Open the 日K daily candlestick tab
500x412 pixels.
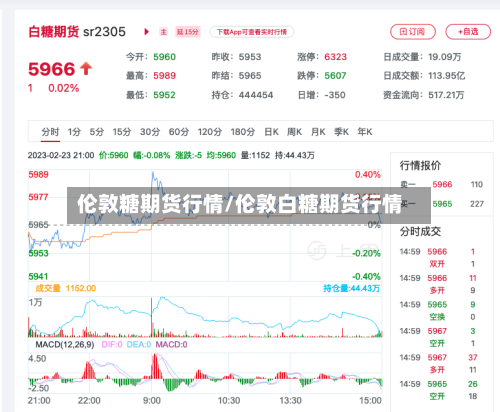click(271, 132)
